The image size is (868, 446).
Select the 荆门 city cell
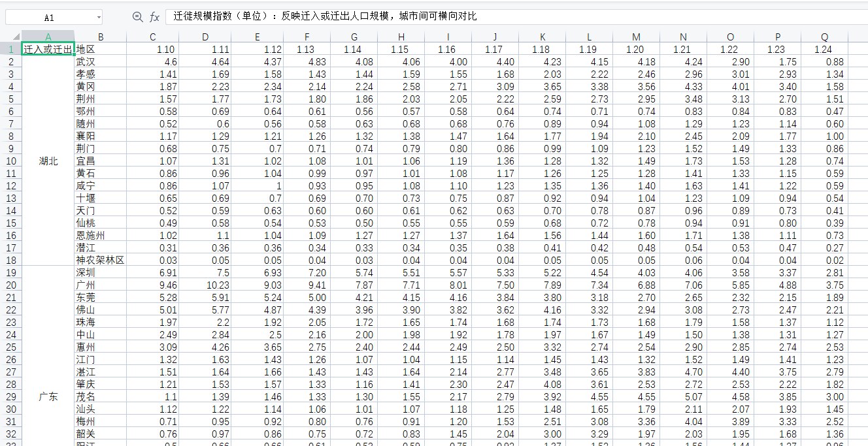101,148
